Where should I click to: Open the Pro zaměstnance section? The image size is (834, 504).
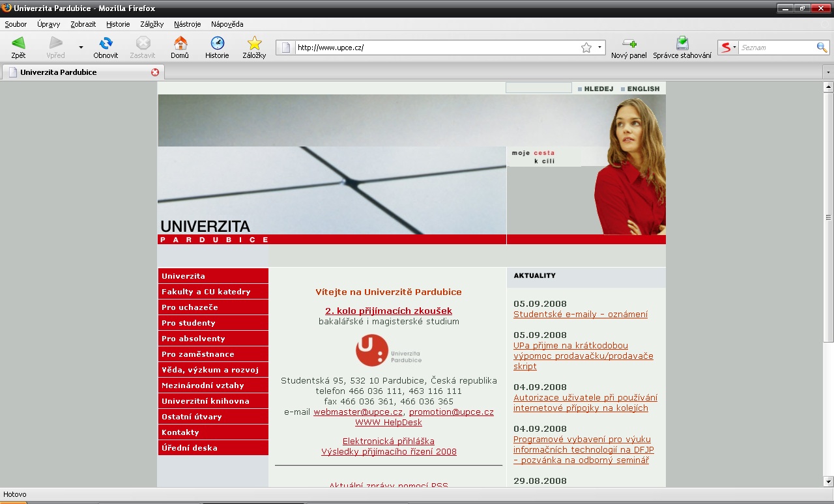coord(213,354)
